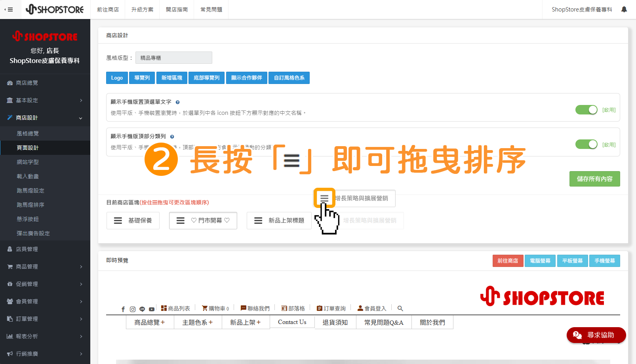The height and width of the screenshot is (364, 636).
Task: Open the 尋求協助 chat widget
Action: 596,335
